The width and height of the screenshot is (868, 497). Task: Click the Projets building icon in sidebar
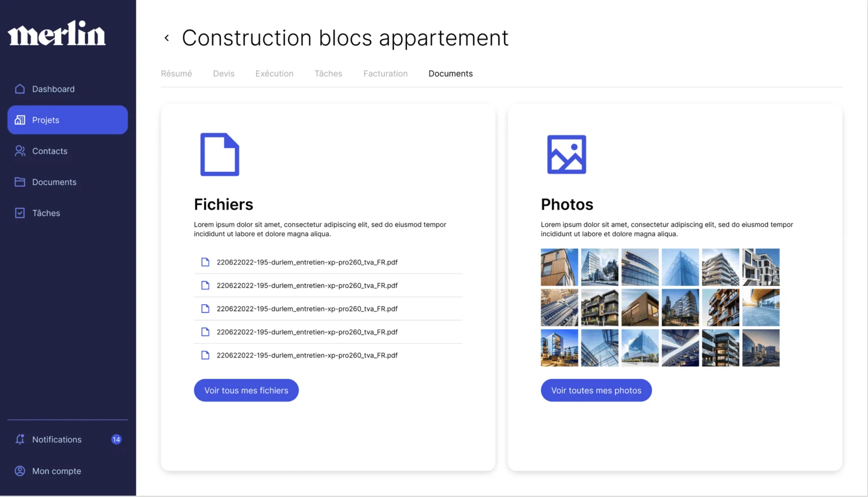click(20, 120)
